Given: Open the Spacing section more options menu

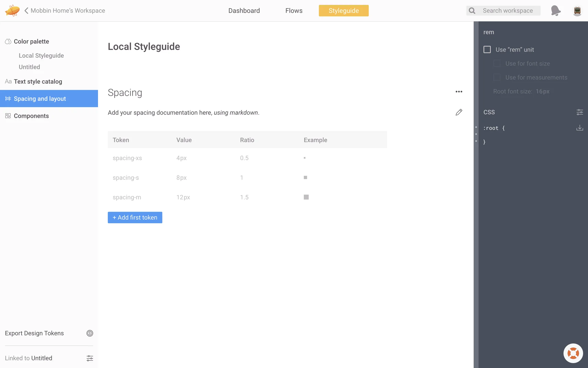Looking at the screenshot, I should click(458, 92).
